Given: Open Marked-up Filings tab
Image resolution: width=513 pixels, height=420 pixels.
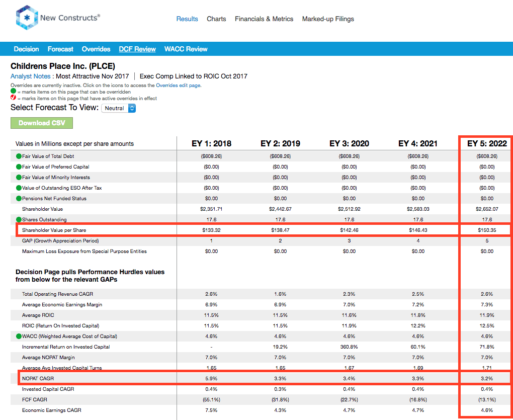Looking at the screenshot, I should click(x=328, y=19).
